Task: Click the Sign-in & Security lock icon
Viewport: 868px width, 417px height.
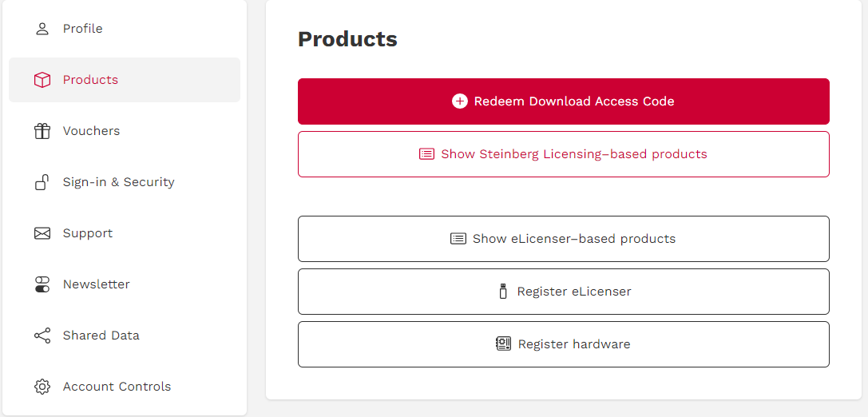Action: point(42,182)
